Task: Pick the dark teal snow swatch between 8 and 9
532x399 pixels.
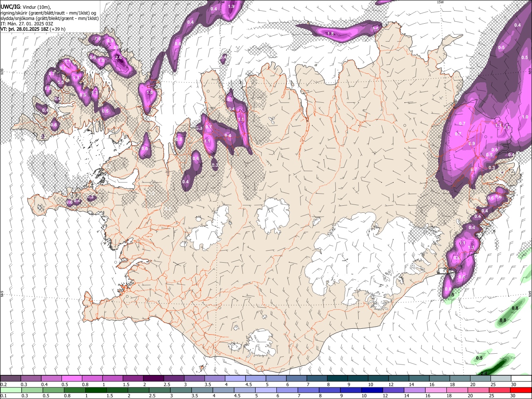Action: click(x=337, y=379)
